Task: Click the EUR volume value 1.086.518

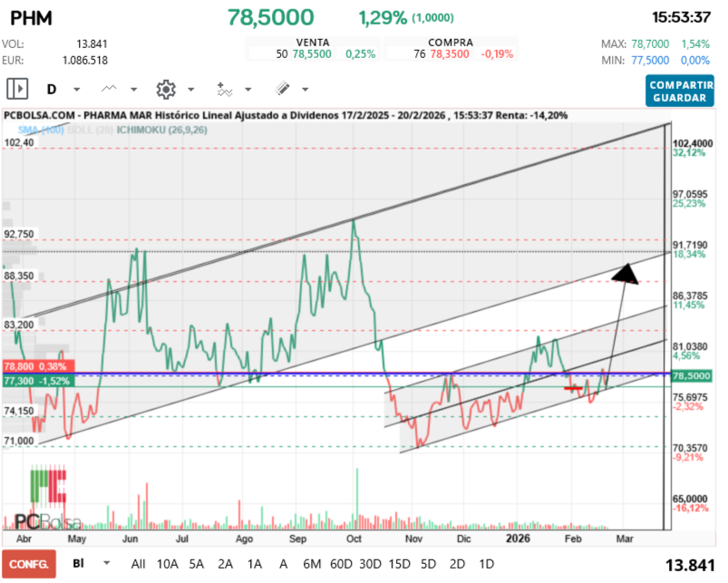Action: [x=85, y=61]
